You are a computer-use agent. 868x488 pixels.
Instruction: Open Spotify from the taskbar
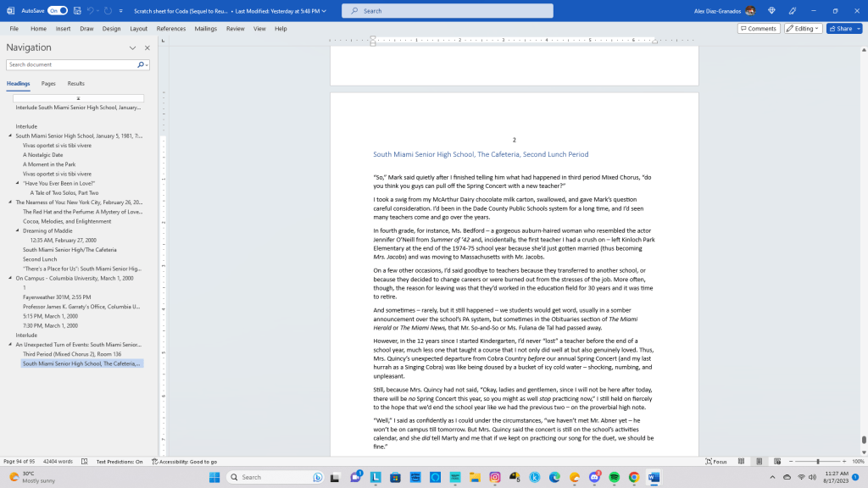click(615, 477)
